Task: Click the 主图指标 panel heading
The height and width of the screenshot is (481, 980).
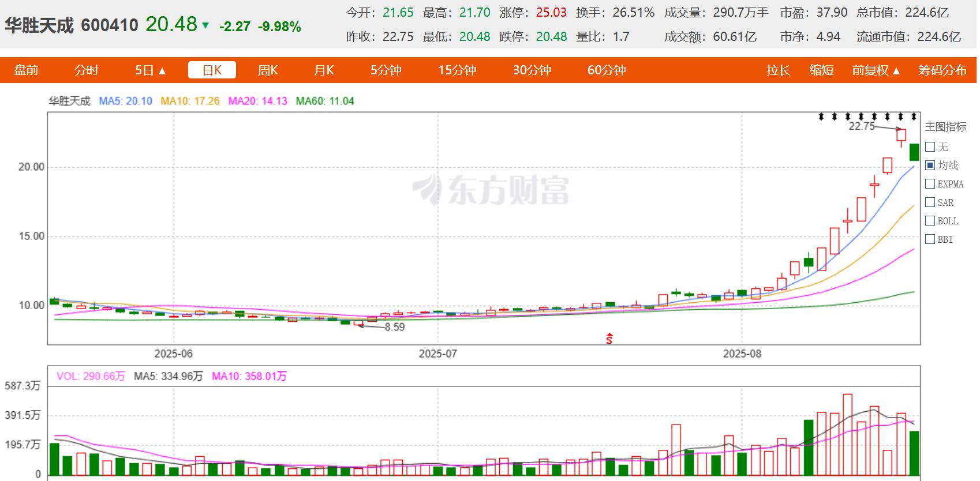Action: [x=945, y=127]
